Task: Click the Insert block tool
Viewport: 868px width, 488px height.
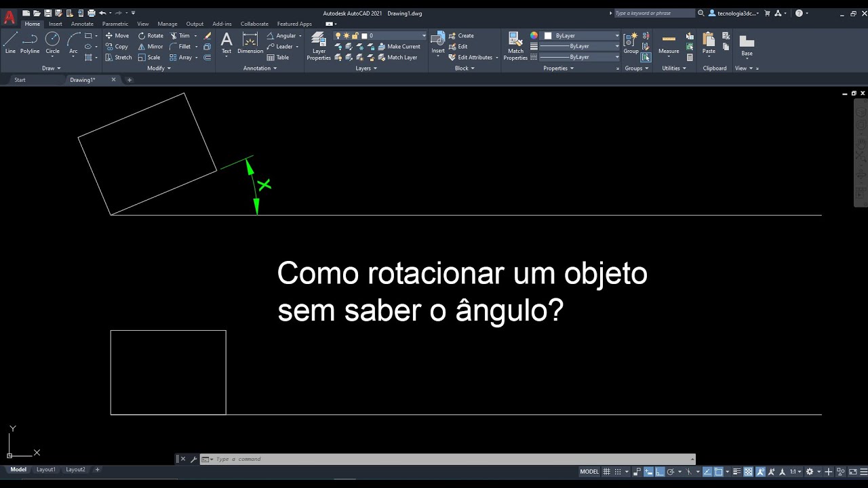Action: pos(438,43)
